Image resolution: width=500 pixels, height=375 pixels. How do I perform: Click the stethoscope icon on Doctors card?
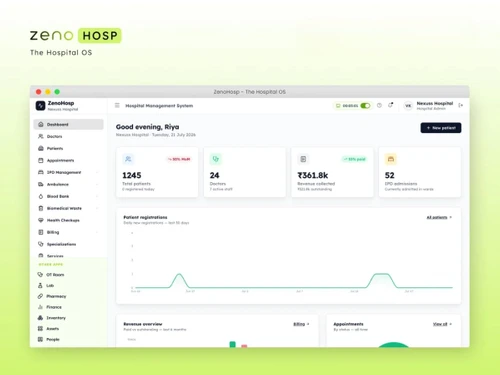(216, 159)
